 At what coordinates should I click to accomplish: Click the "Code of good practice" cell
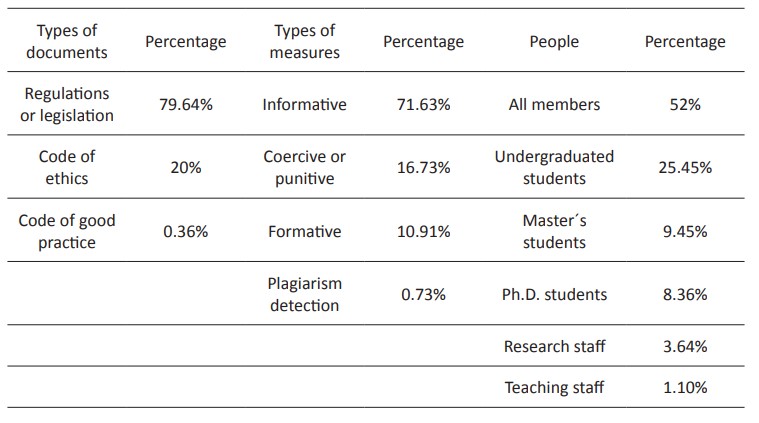tap(67, 231)
